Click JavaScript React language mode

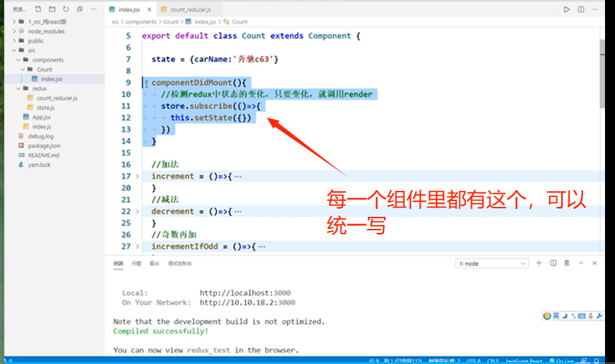coord(524,361)
